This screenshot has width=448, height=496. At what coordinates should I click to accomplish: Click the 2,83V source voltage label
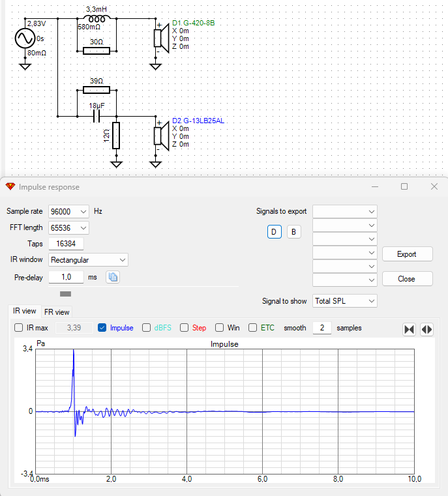tap(37, 23)
